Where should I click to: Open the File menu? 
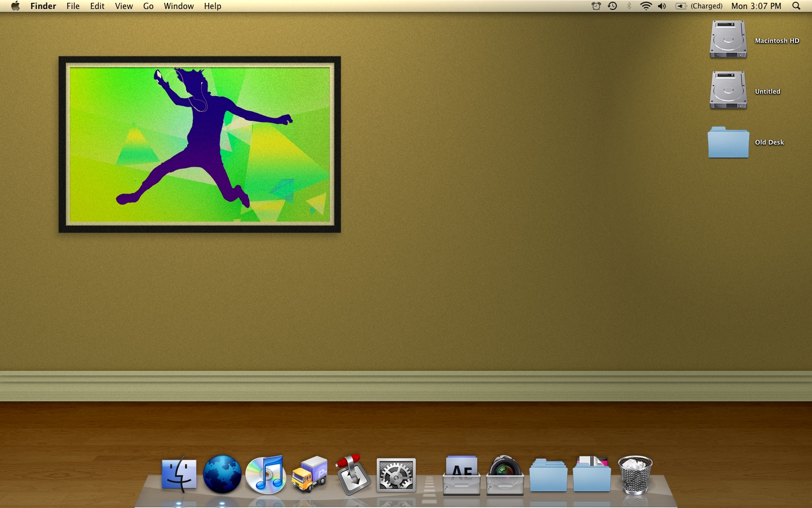(x=73, y=6)
